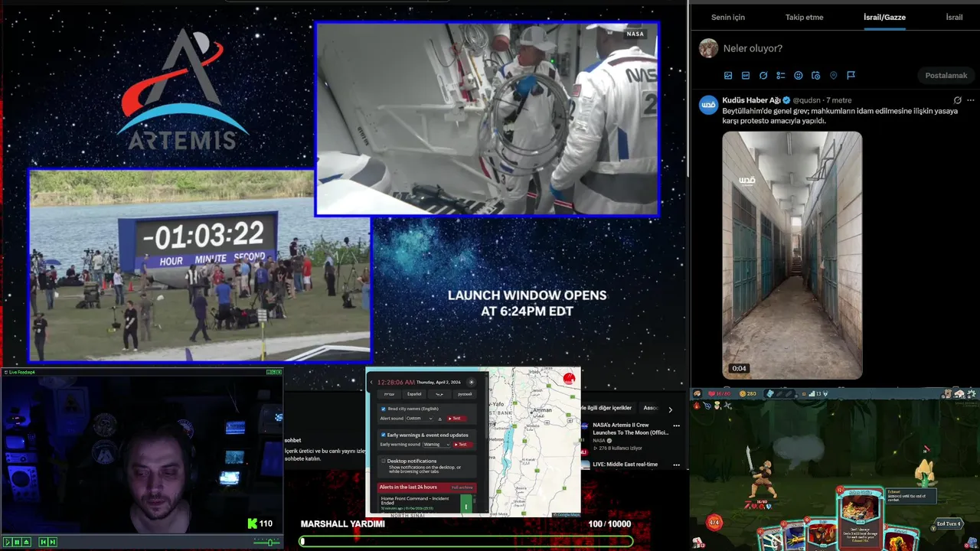Open the emoji picker in the post composer
Image resolution: width=980 pixels, height=551 pixels.
tap(799, 76)
